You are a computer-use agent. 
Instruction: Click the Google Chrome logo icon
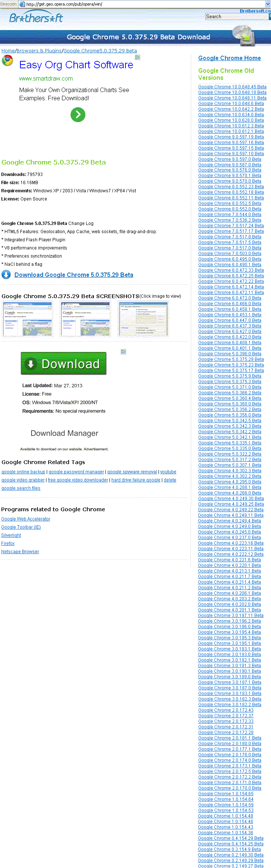(7, 60)
